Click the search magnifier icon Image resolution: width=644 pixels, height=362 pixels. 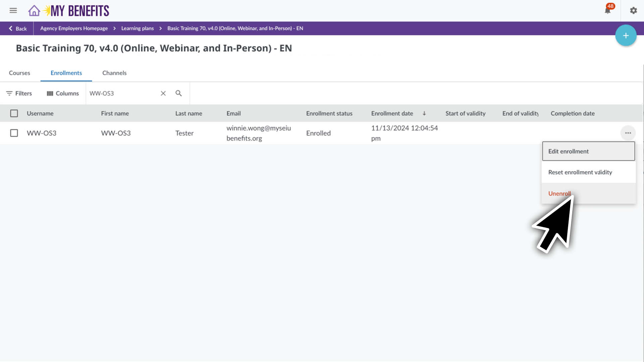pos(178,94)
